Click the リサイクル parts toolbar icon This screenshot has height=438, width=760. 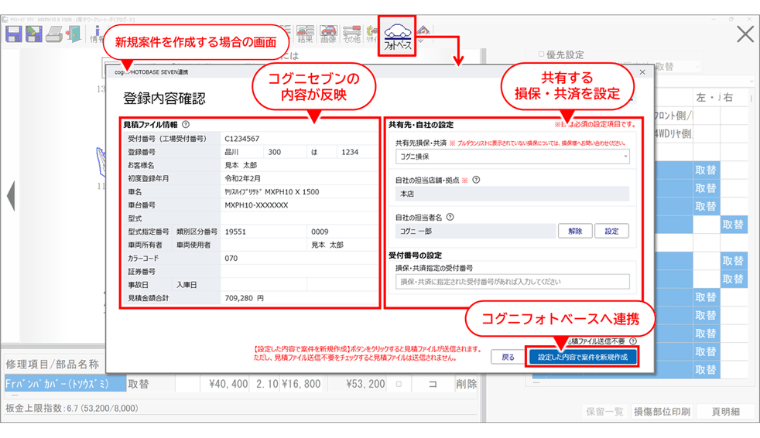[x=372, y=34]
